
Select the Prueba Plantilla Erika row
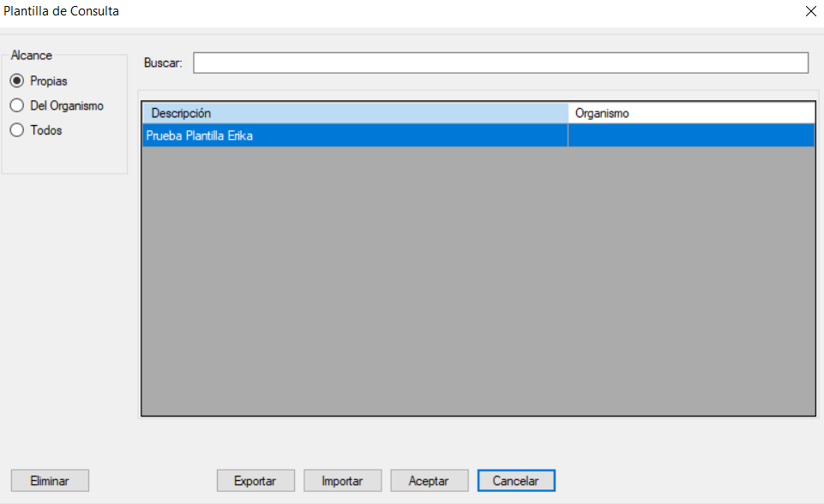pos(354,135)
